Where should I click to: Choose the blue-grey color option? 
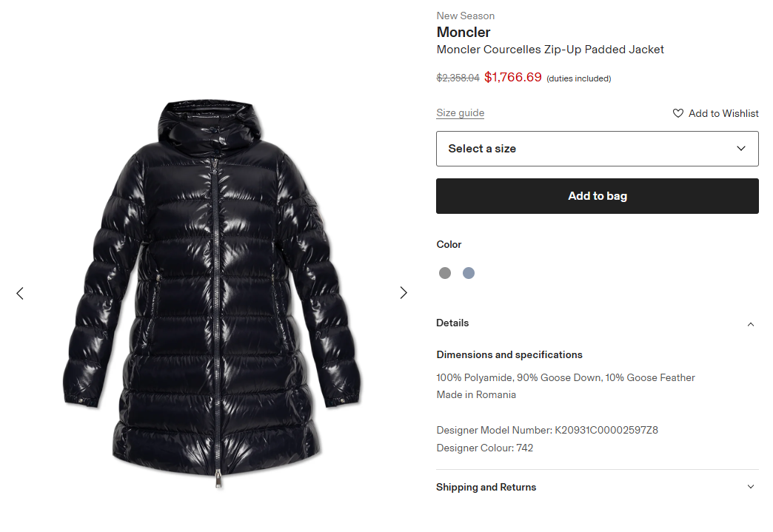469,273
